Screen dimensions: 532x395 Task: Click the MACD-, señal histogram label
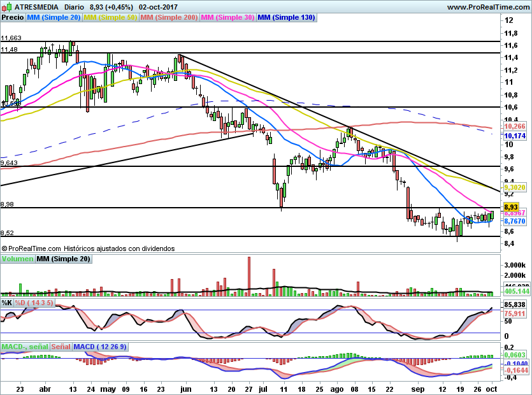click(25, 347)
